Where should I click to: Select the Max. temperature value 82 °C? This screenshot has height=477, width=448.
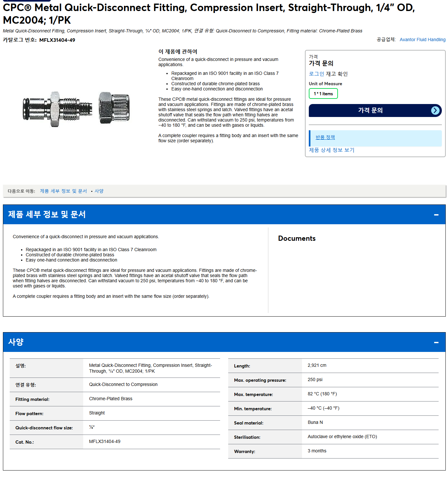(x=322, y=394)
